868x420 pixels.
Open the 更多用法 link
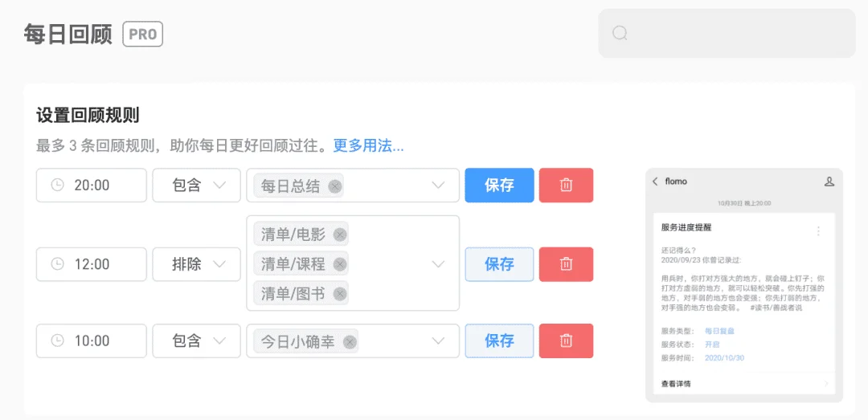coord(368,146)
